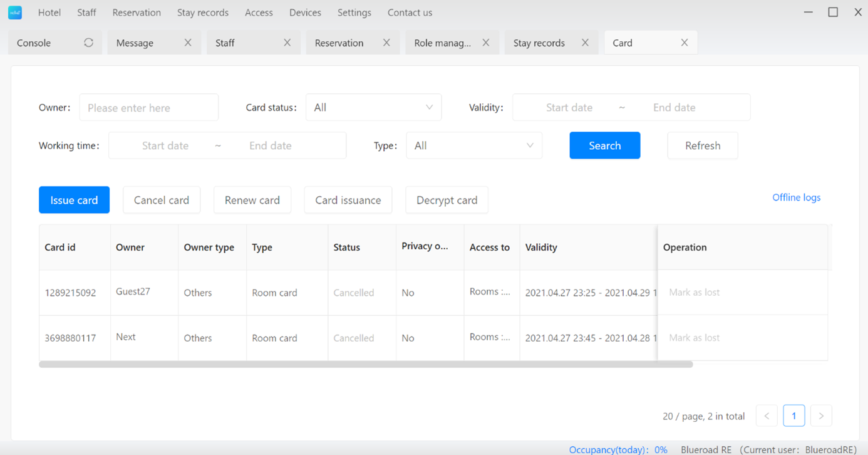Click the Console tab refresh icon

point(88,43)
